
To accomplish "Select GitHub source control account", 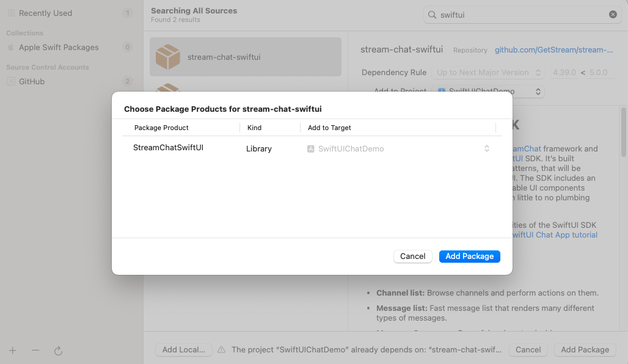I will click(32, 81).
